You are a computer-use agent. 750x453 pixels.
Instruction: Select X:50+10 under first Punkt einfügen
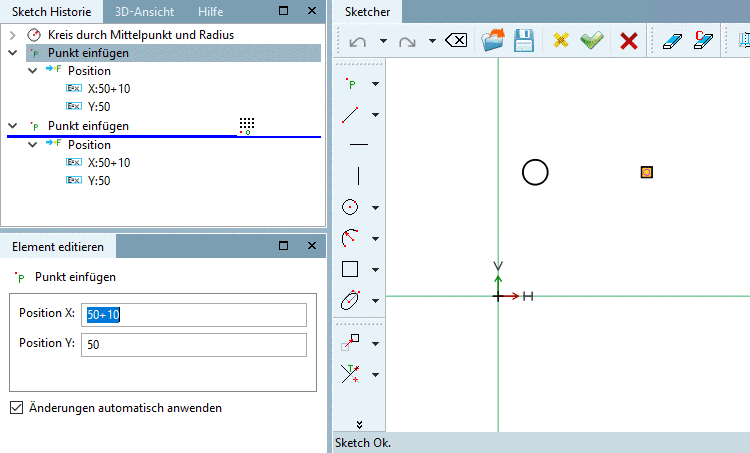pyautogui.click(x=109, y=88)
